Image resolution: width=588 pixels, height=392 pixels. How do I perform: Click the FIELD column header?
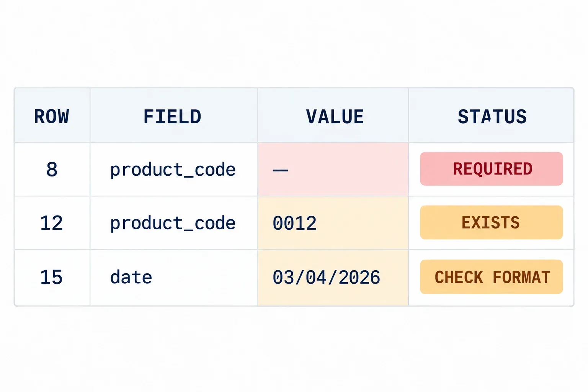174,116
